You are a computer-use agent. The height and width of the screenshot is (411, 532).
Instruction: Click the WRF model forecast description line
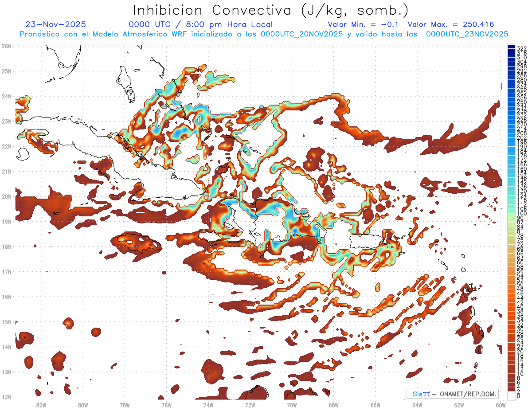[264, 34]
